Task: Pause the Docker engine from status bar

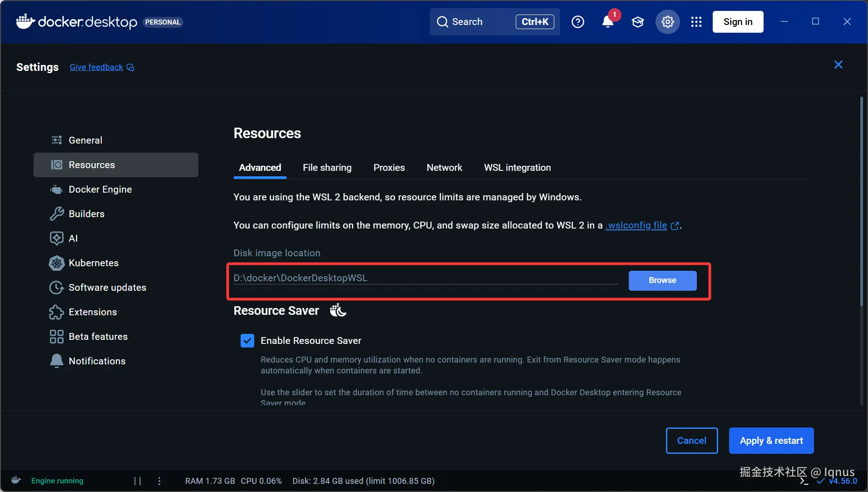Action: click(138, 481)
